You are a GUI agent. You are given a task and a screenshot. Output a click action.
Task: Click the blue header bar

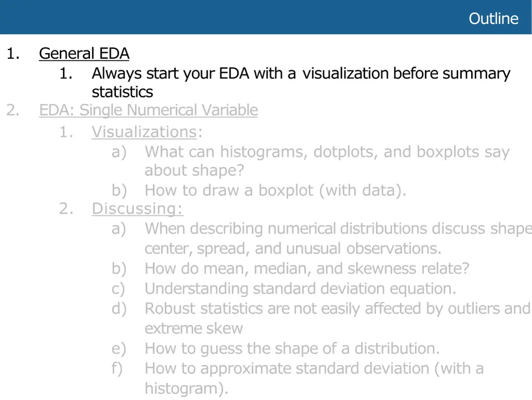265,17
